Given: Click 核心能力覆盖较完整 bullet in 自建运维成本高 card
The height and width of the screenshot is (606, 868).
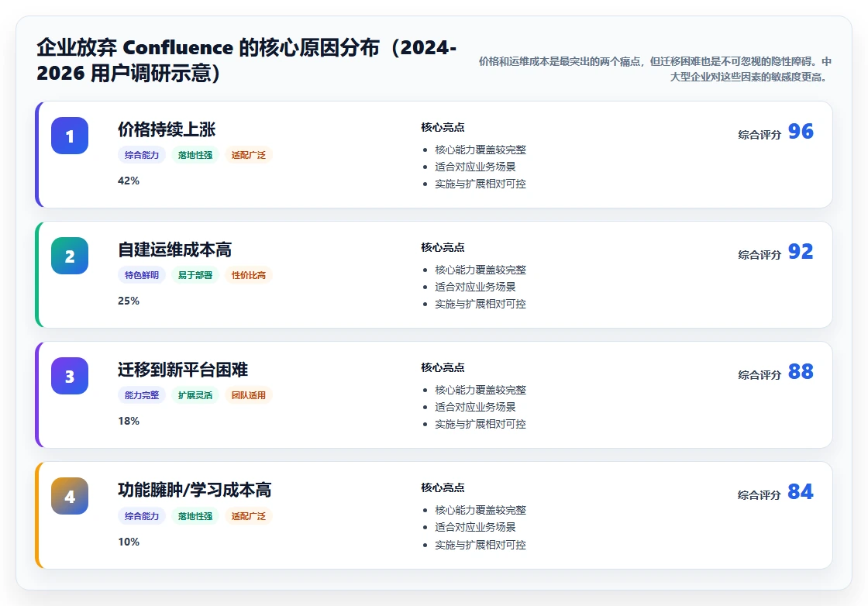Looking at the screenshot, I should click(x=480, y=270).
